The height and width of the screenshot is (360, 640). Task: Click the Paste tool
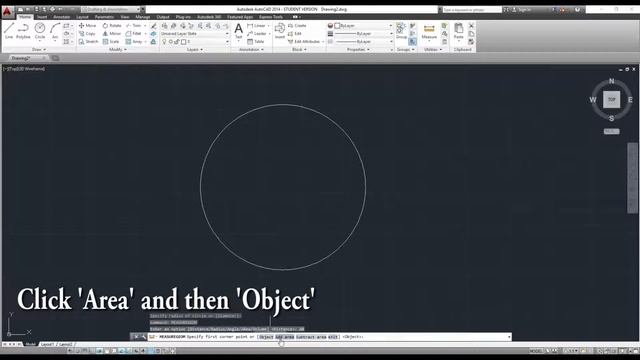pos(459,31)
